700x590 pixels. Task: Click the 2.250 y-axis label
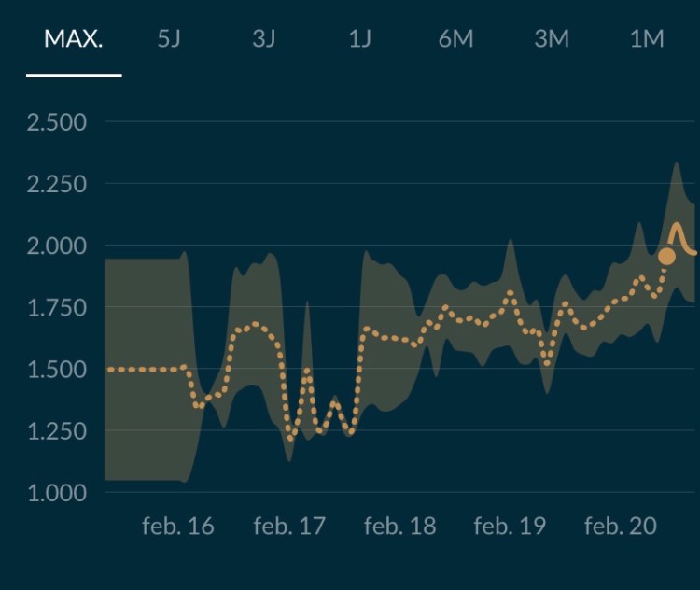58,184
